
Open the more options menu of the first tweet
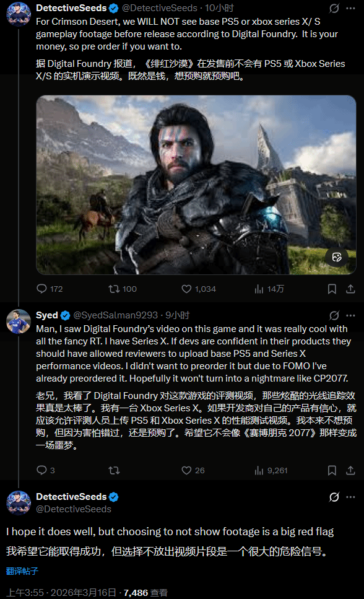click(350, 8)
